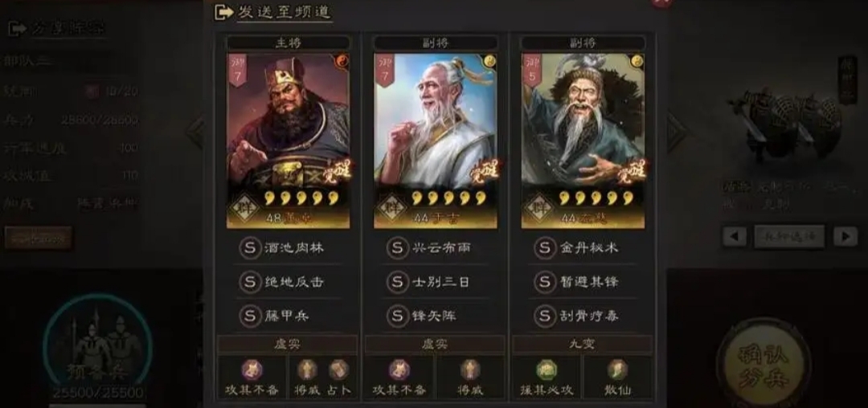Screen dimensions: 868x408
Task: Click the right arrow beside troop selector
Action: tap(845, 237)
